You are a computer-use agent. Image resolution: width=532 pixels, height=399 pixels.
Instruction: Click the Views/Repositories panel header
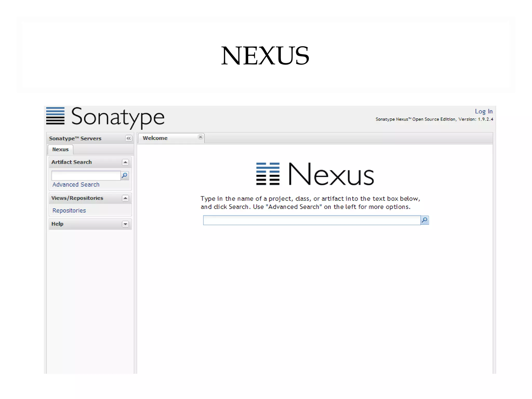[90, 198]
